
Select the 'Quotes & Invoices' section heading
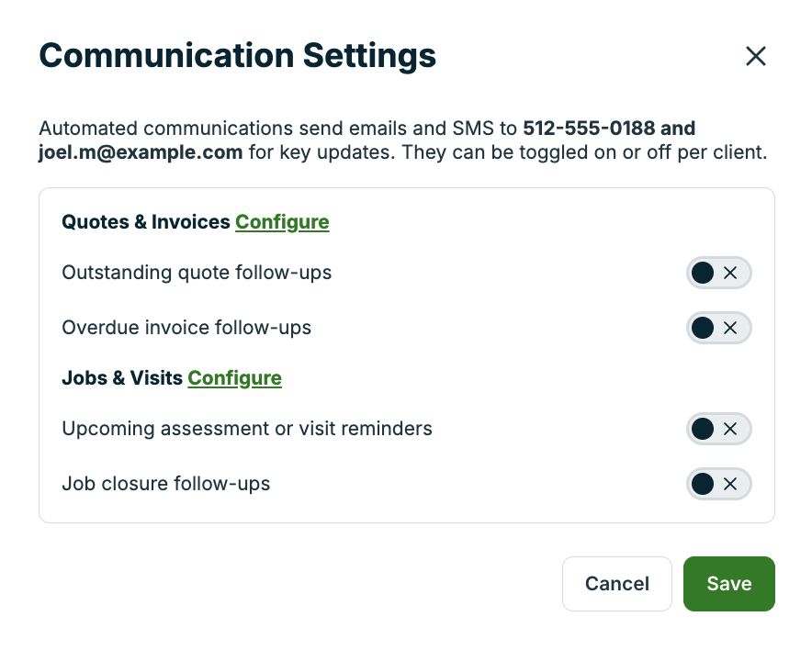pyautogui.click(x=145, y=222)
